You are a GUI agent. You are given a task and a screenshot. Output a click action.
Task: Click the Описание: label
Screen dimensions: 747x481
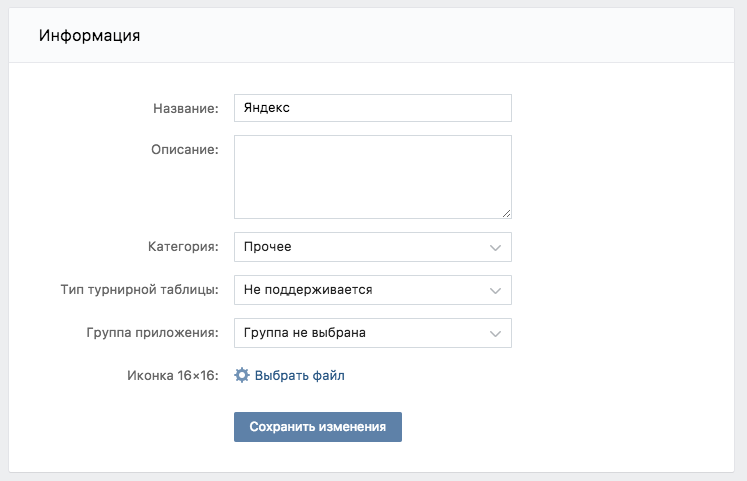(x=185, y=149)
